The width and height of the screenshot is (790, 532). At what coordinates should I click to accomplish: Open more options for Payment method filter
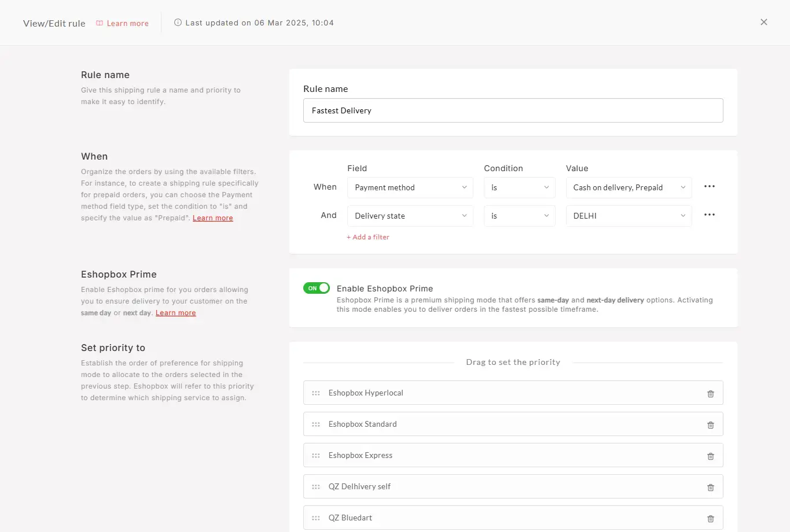710,186
